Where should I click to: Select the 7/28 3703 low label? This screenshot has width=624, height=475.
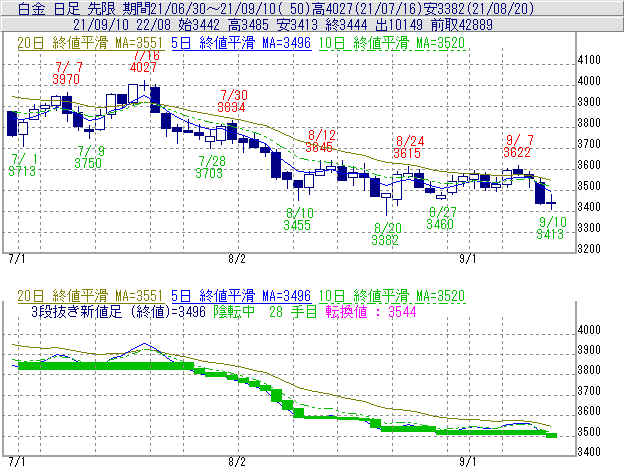click(209, 167)
